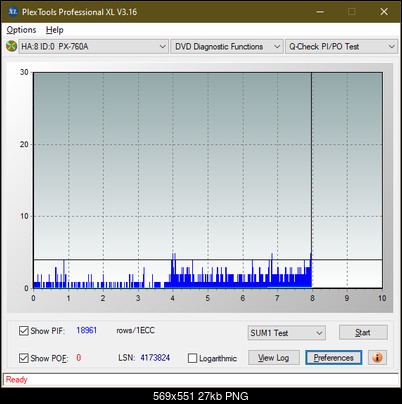This screenshot has width=402, height=404.
Task: Click the Ready status bar text
Action: tap(17, 379)
